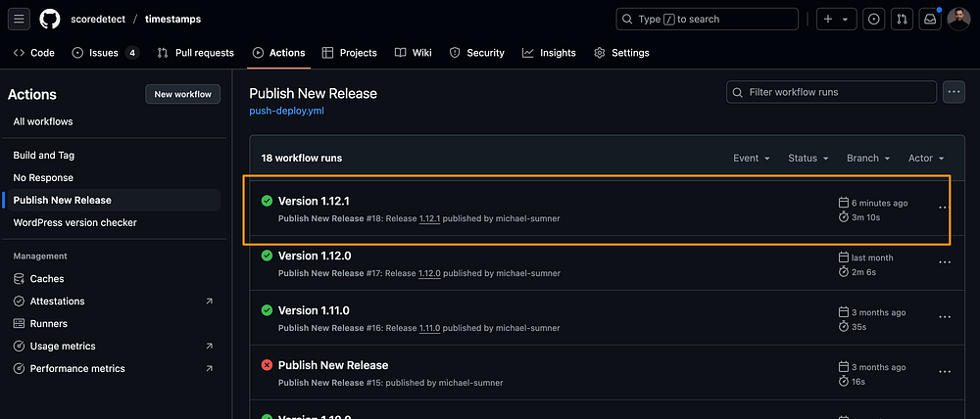
Task: Click the New workflow button
Action: [182, 94]
